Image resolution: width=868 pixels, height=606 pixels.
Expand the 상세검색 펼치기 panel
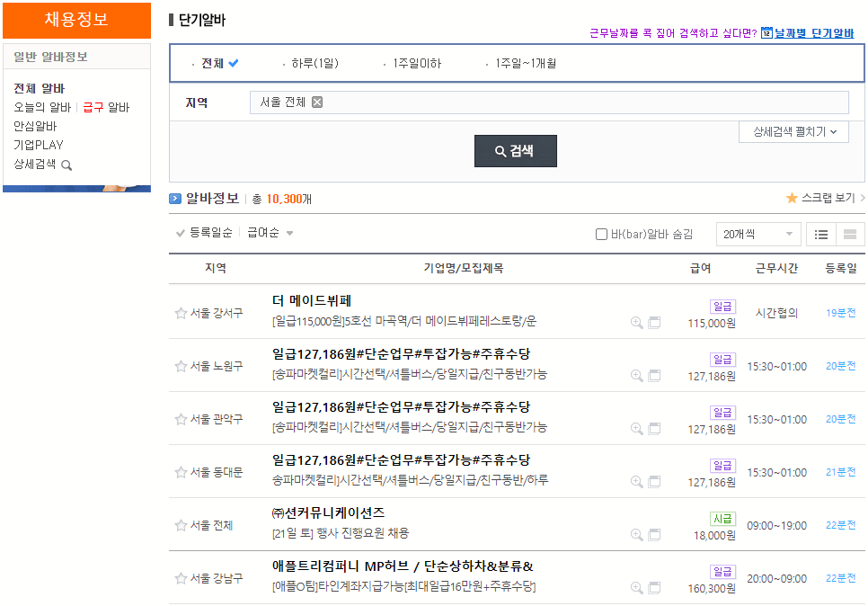(793, 131)
